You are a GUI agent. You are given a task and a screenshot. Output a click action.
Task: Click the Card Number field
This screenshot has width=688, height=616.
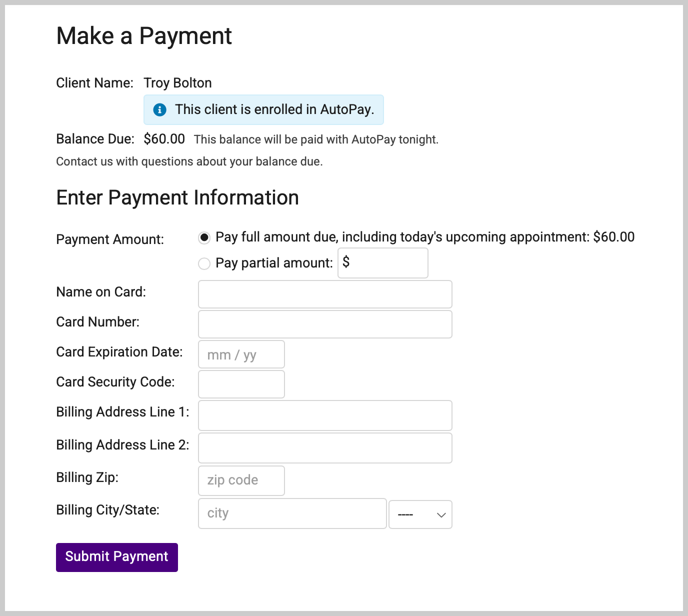324,324
